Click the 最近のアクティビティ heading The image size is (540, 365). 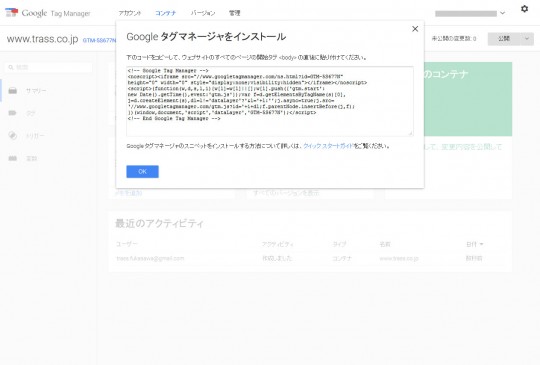click(159, 223)
